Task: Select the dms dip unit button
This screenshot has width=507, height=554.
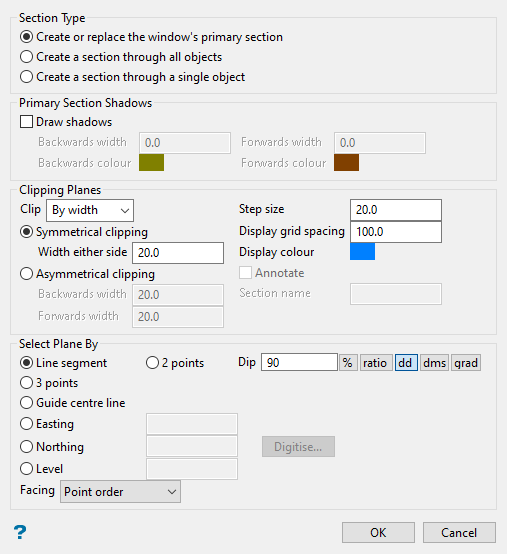Action: [x=434, y=363]
